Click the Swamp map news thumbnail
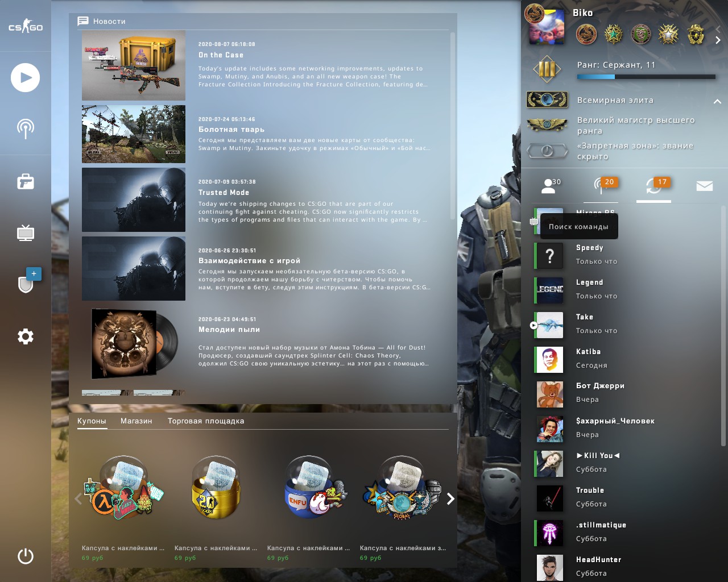The image size is (728, 582). [x=134, y=134]
